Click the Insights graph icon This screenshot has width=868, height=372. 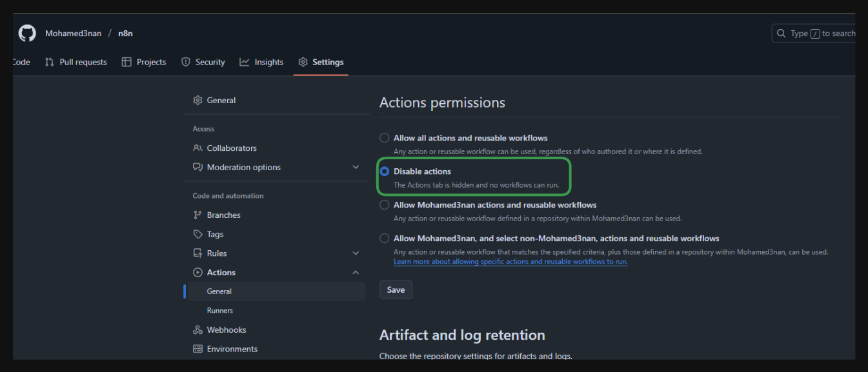pos(245,62)
